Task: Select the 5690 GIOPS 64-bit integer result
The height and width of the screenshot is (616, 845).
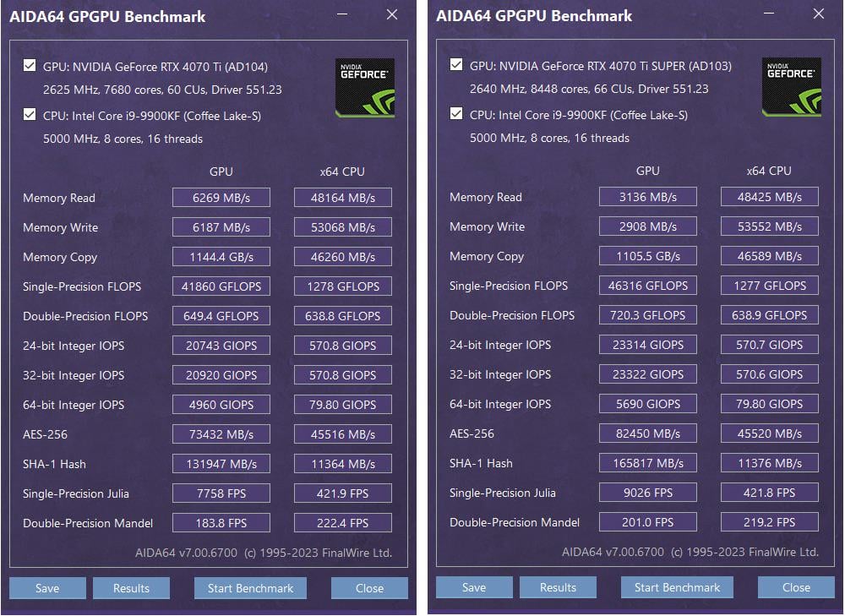Action: click(x=648, y=404)
